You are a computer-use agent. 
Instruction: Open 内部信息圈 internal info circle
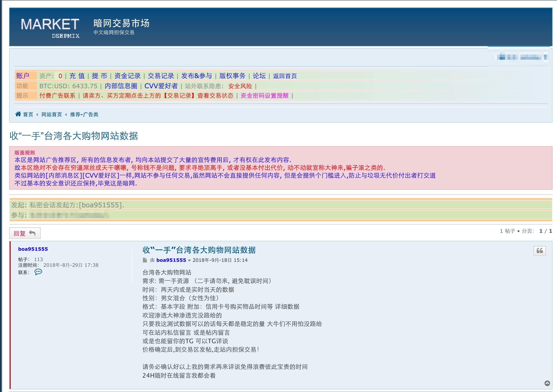pyautogui.click(x=121, y=86)
